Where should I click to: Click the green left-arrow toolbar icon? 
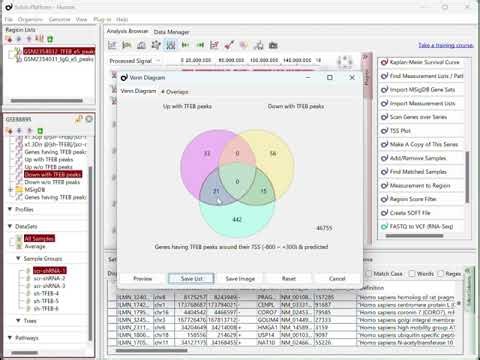(185, 45)
